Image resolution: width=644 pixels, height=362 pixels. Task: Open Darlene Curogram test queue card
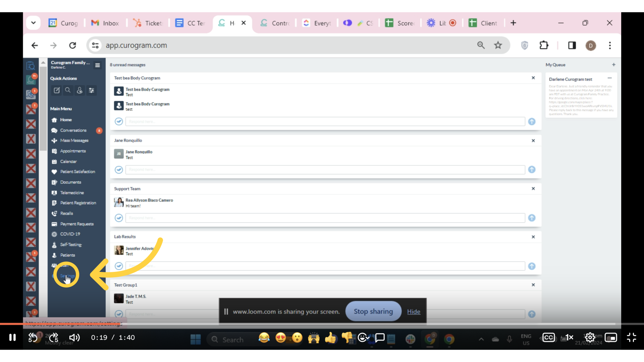click(x=581, y=96)
